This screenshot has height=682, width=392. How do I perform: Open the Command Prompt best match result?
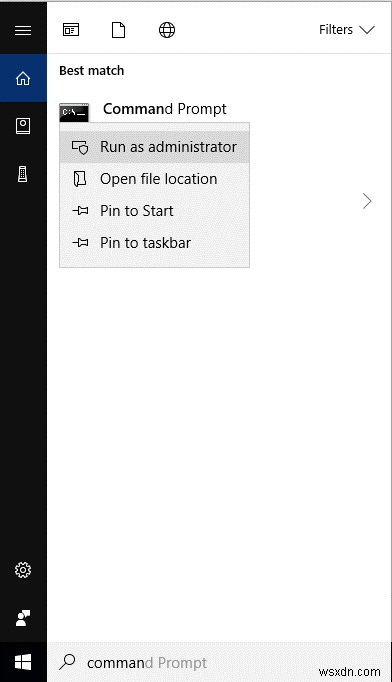pyautogui.click(x=164, y=109)
